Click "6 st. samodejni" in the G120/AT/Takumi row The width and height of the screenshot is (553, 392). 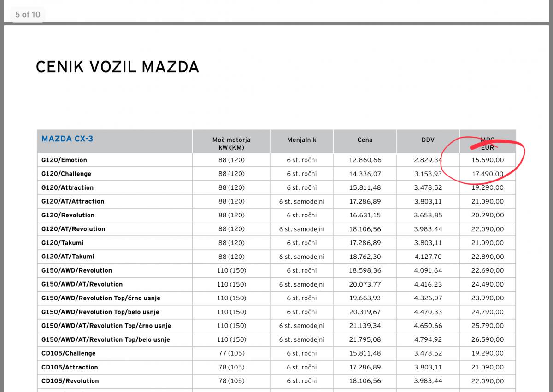click(302, 257)
